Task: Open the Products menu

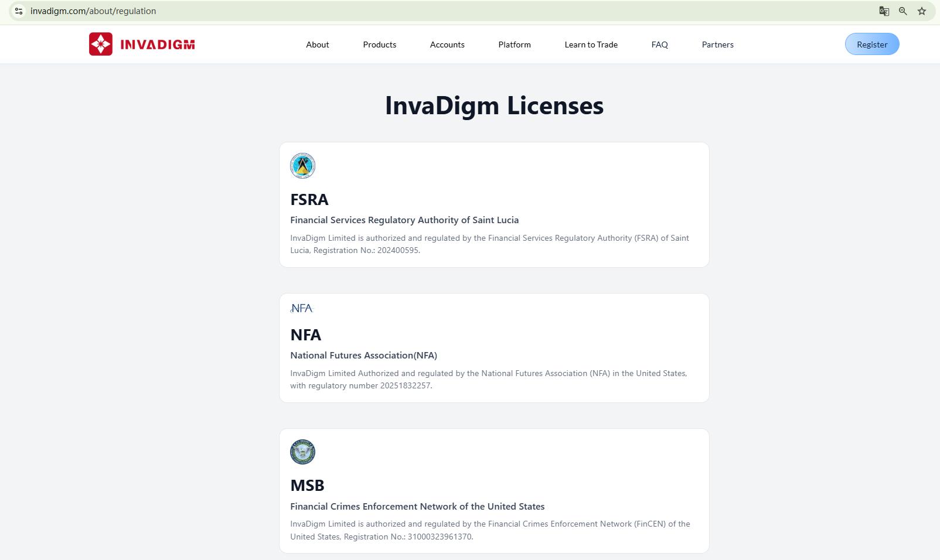Action: [380, 45]
